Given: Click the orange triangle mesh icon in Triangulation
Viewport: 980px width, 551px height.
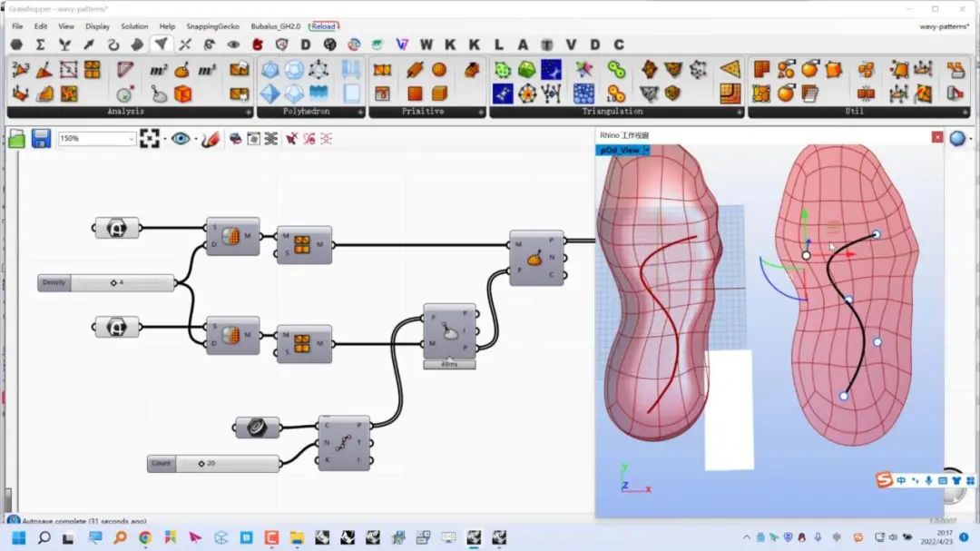Looking at the screenshot, I should pos(730,69).
